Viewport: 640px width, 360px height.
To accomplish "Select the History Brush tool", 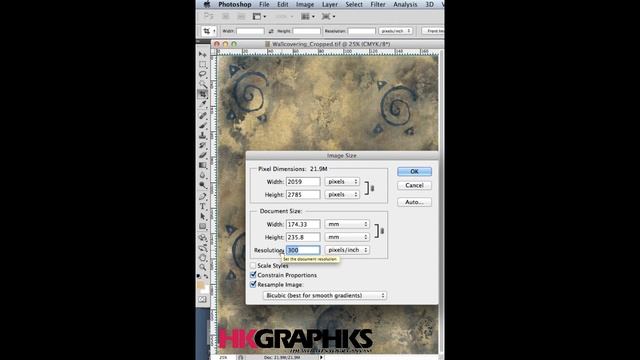I will tap(203, 145).
